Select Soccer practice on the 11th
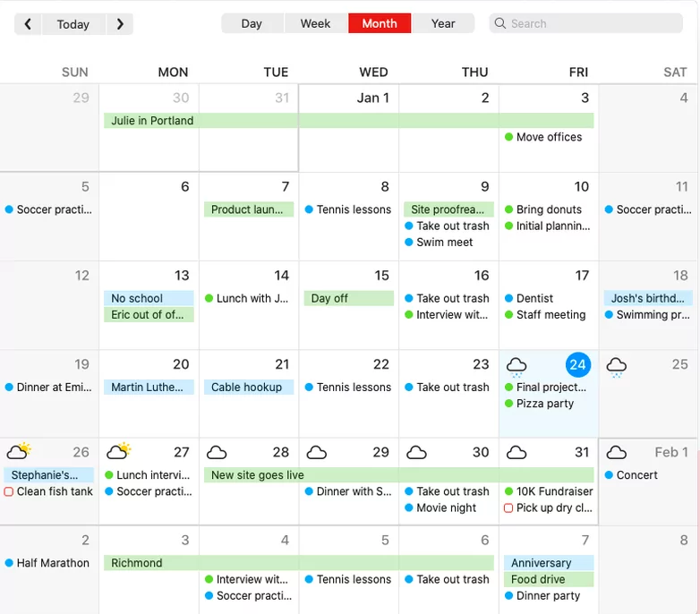This screenshot has height=614, width=700. point(648,209)
